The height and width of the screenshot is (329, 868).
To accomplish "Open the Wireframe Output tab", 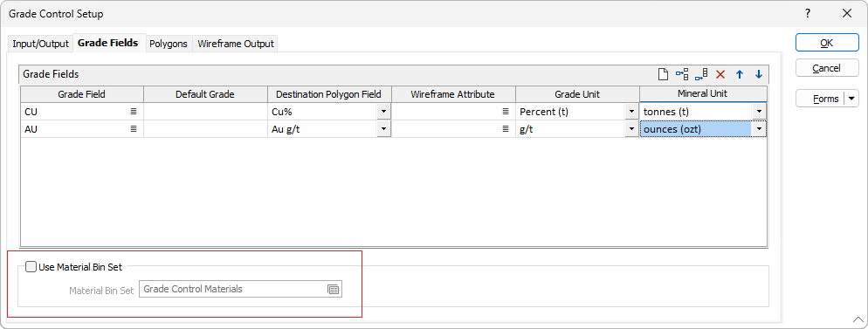I will pyautogui.click(x=235, y=44).
